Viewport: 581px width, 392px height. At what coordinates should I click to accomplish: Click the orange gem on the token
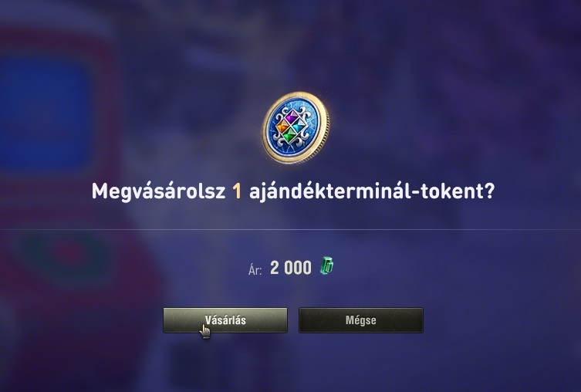[x=282, y=127]
